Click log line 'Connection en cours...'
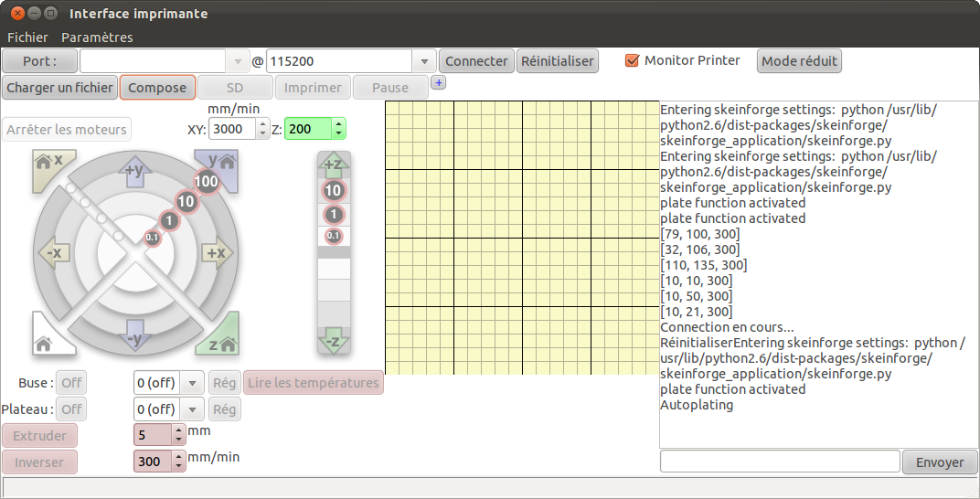The height and width of the screenshot is (499, 980). pos(727,327)
